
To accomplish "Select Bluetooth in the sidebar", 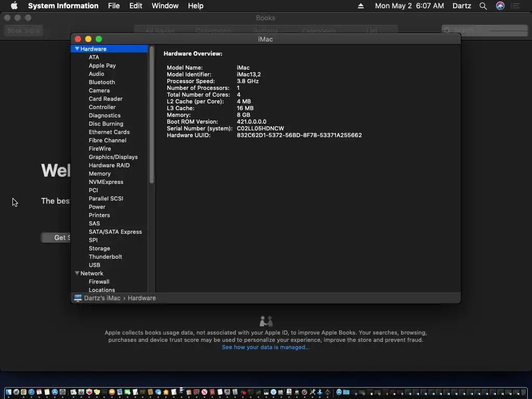I will pyautogui.click(x=102, y=82).
